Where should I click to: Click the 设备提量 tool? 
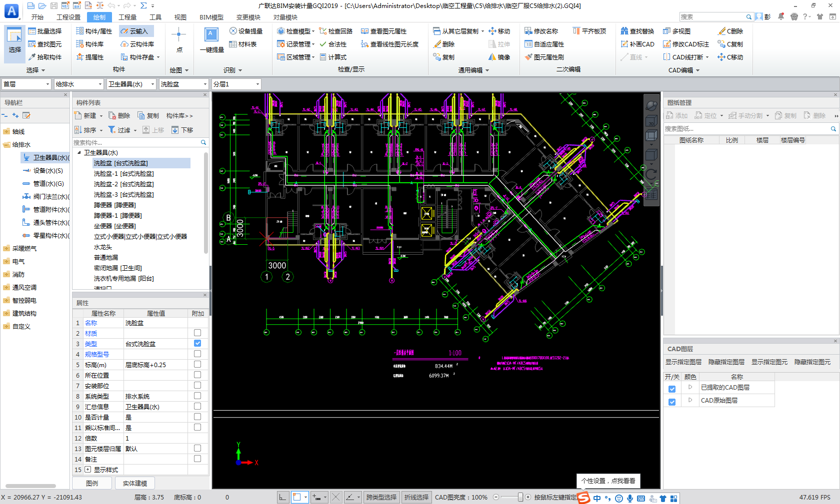pyautogui.click(x=245, y=31)
